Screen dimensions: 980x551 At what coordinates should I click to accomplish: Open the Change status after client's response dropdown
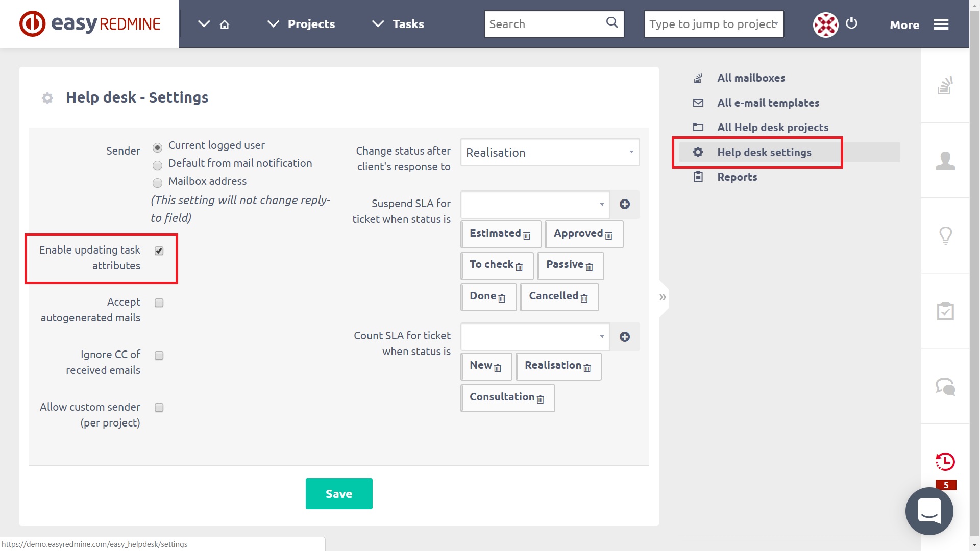coord(550,152)
